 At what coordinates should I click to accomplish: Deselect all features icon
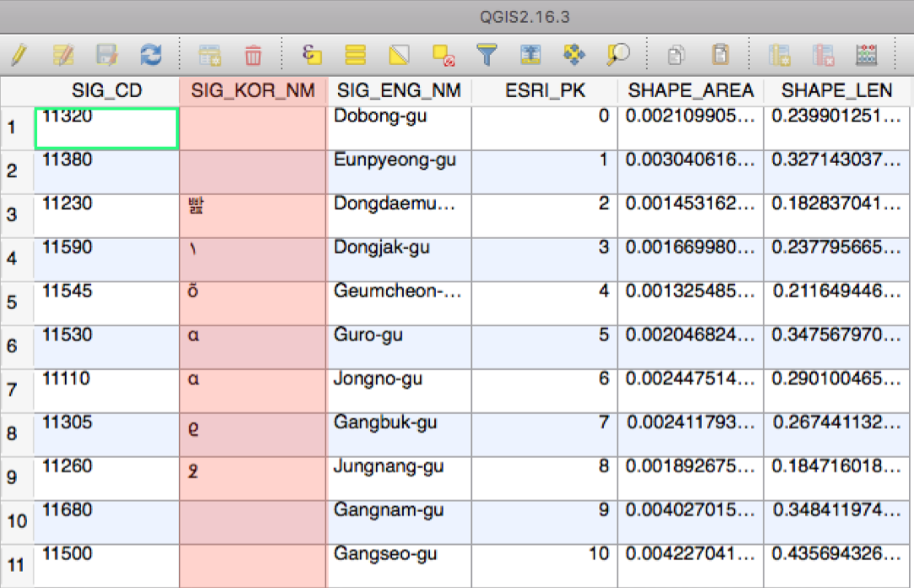pyautogui.click(x=443, y=56)
